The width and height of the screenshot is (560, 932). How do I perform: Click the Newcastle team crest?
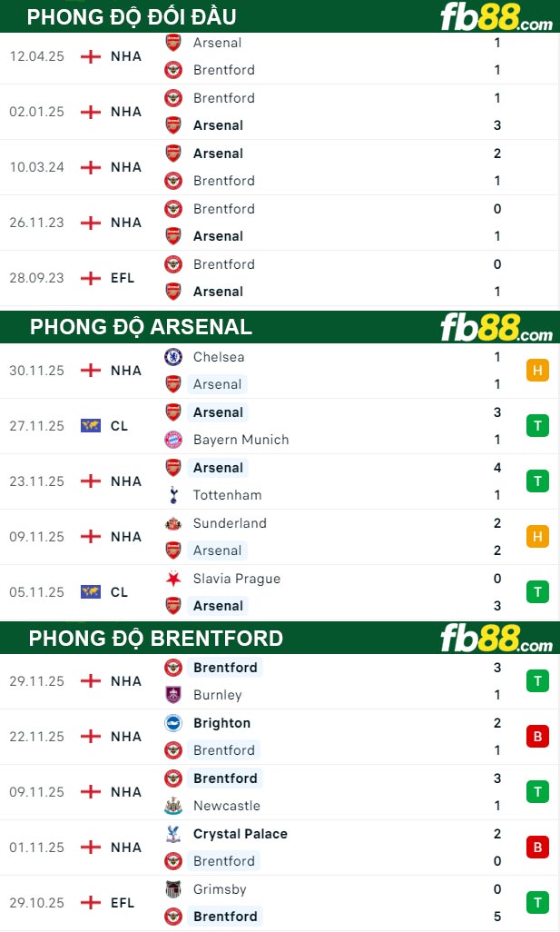click(x=172, y=806)
